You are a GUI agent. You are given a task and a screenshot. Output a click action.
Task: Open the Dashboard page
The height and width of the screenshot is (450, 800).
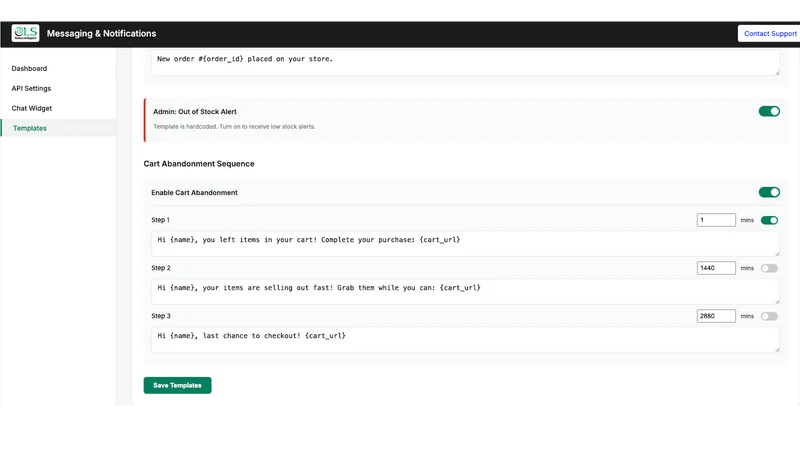29,68
